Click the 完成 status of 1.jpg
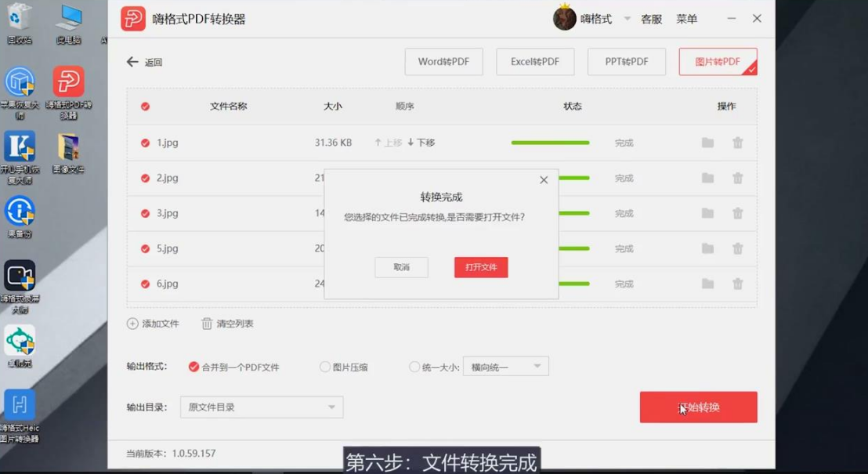The height and width of the screenshot is (474, 868). [624, 143]
